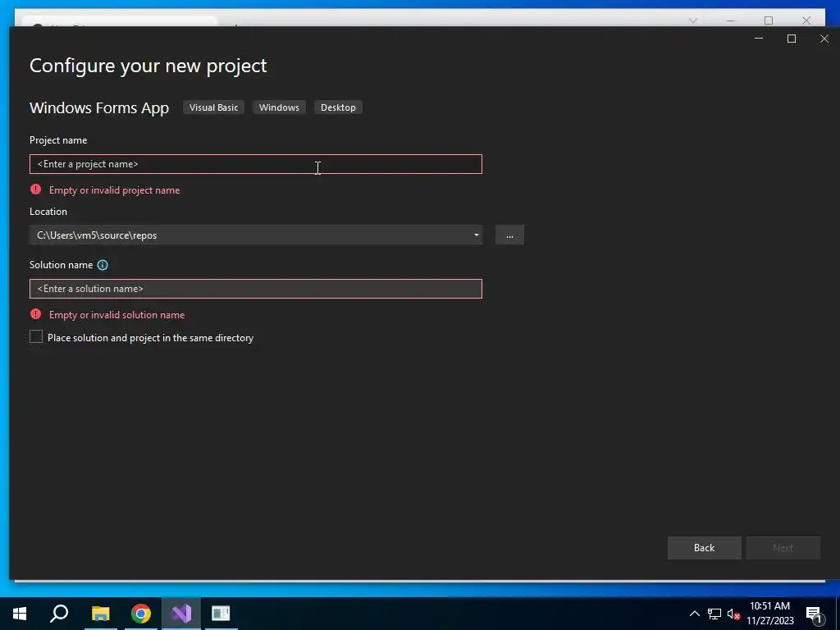840x630 pixels.
Task: Open taskbar Search
Action: [x=59, y=614]
